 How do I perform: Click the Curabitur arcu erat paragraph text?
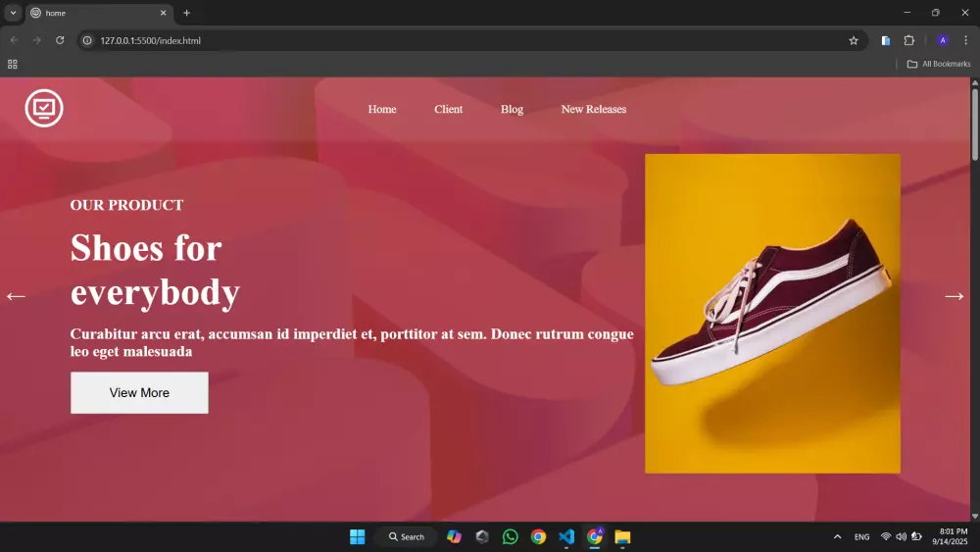[352, 342]
